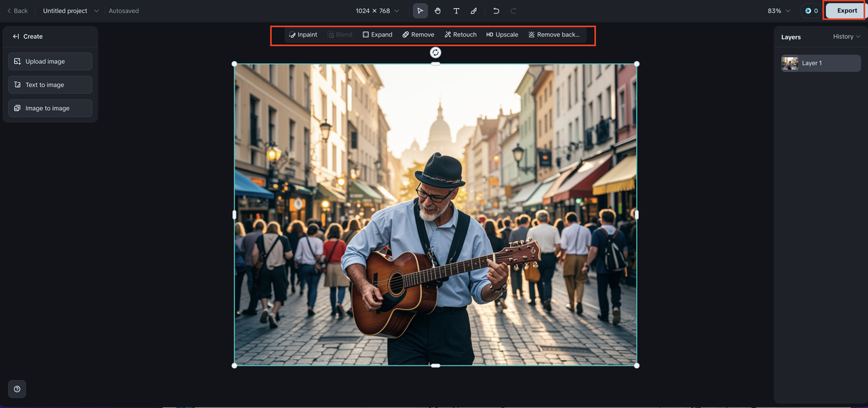Undo the last action
868x408 pixels.
[496, 11]
